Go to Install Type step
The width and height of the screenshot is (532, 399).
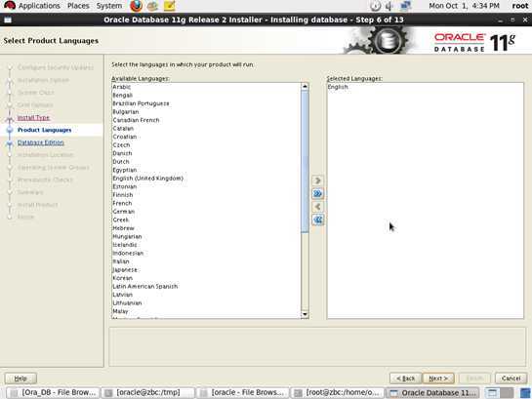coord(33,118)
